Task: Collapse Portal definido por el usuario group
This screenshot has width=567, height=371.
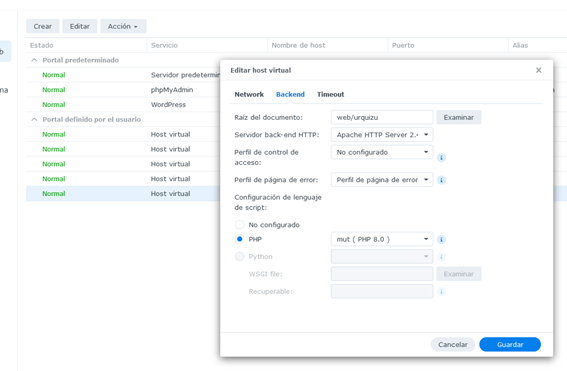Action: (34, 119)
